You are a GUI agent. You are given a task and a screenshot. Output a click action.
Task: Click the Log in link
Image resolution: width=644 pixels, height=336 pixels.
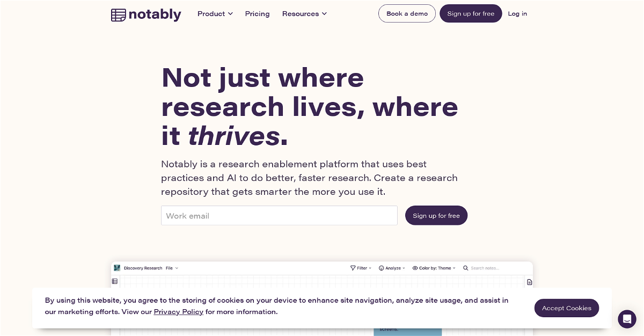click(x=517, y=14)
